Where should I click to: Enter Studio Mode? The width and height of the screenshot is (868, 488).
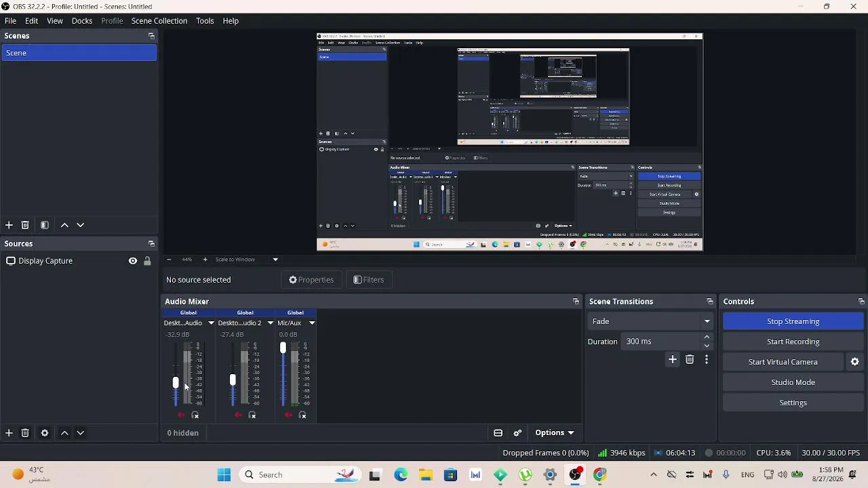[x=793, y=382]
